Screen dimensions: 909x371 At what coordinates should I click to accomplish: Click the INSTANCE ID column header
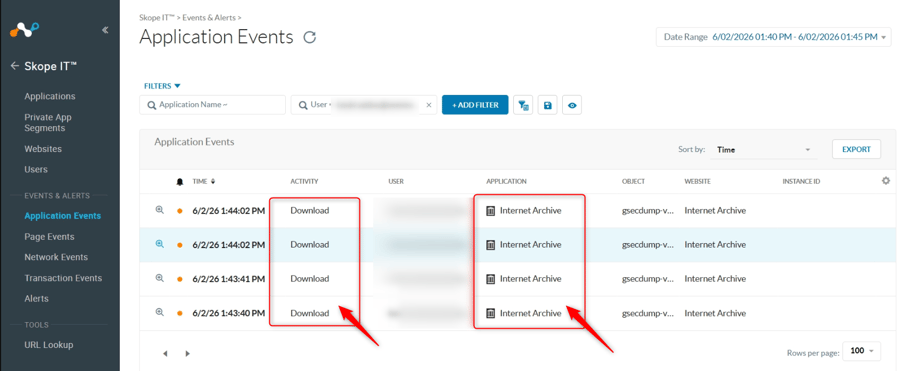801,181
